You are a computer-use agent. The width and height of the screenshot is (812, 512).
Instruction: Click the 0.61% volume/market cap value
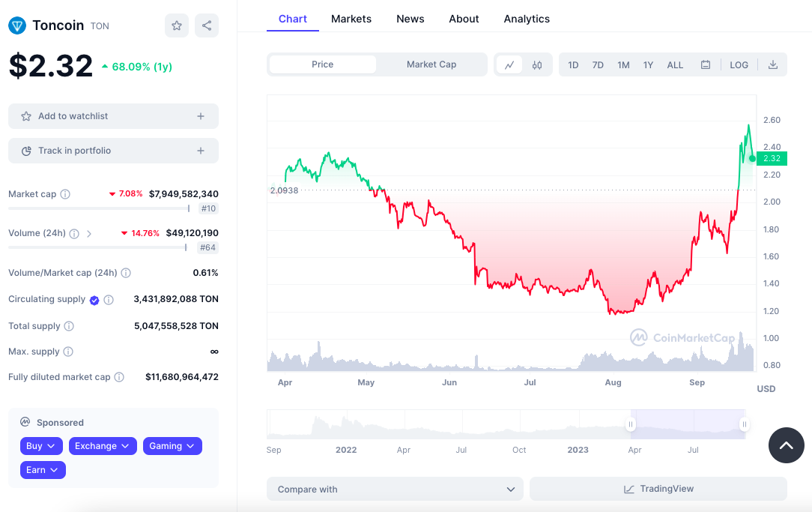coord(205,273)
